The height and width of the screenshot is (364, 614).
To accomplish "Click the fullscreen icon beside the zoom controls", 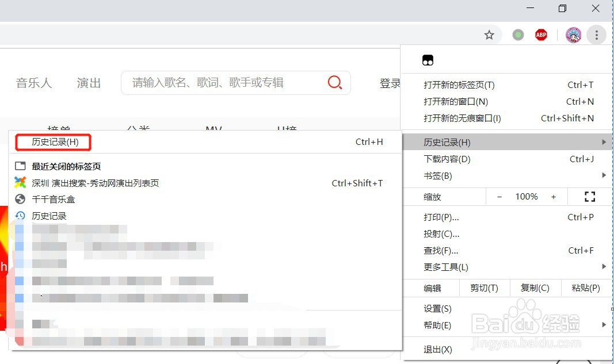I will (589, 196).
